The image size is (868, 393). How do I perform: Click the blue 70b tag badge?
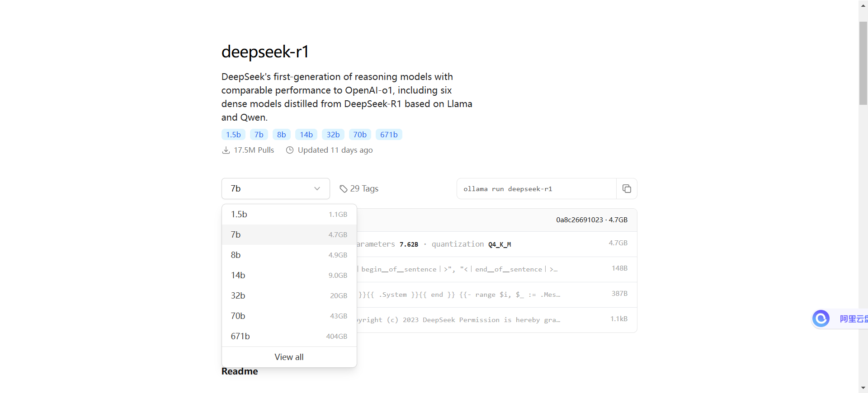coord(360,135)
